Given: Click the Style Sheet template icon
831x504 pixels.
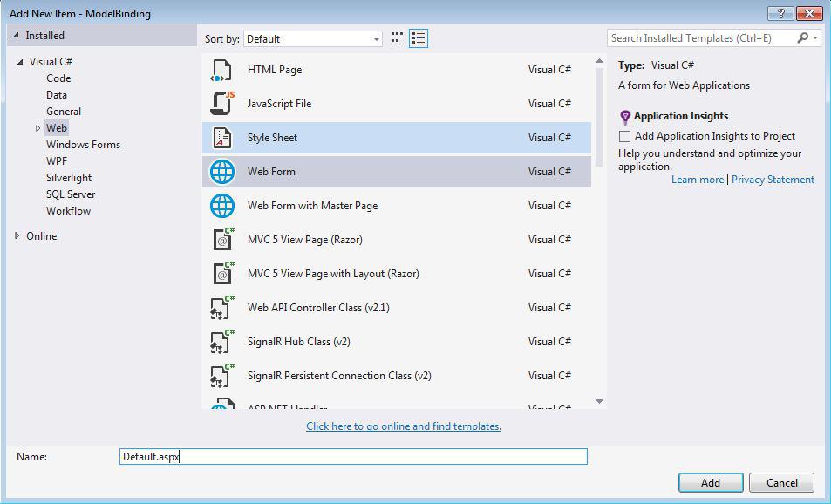Looking at the screenshot, I should pyautogui.click(x=221, y=137).
